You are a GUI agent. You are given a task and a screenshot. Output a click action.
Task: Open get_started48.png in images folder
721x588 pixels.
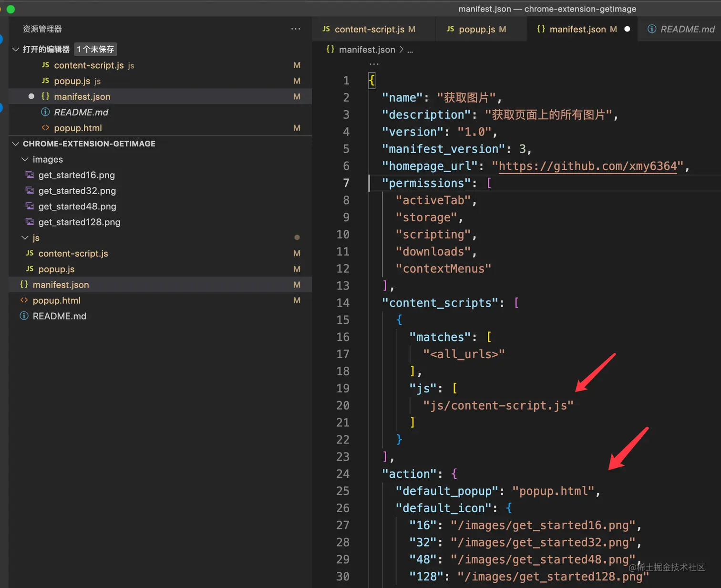click(160, 206)
